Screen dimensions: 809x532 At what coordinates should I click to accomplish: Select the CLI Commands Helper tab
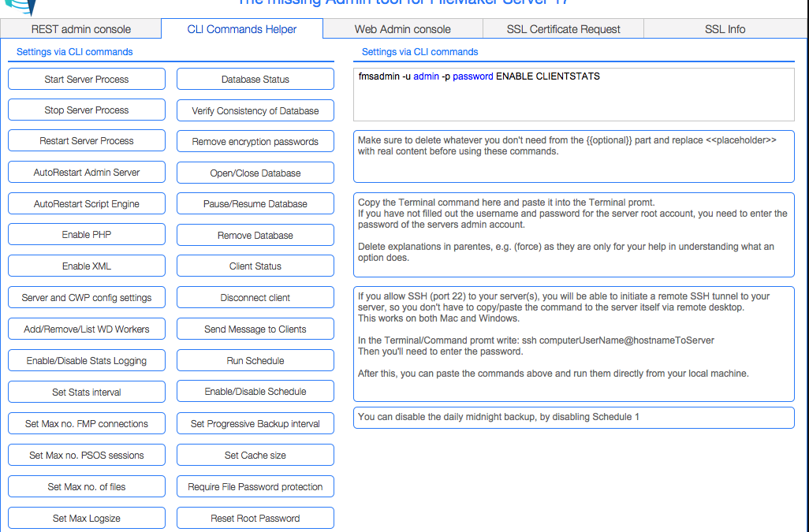(x=242, y=29)
